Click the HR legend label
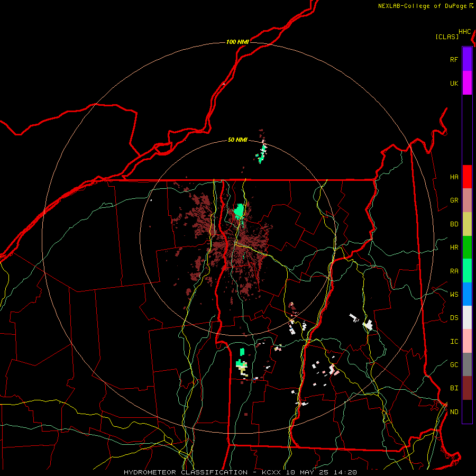This screenshot has height=476, width=476. pyautogui.click(x=454, y=248)
